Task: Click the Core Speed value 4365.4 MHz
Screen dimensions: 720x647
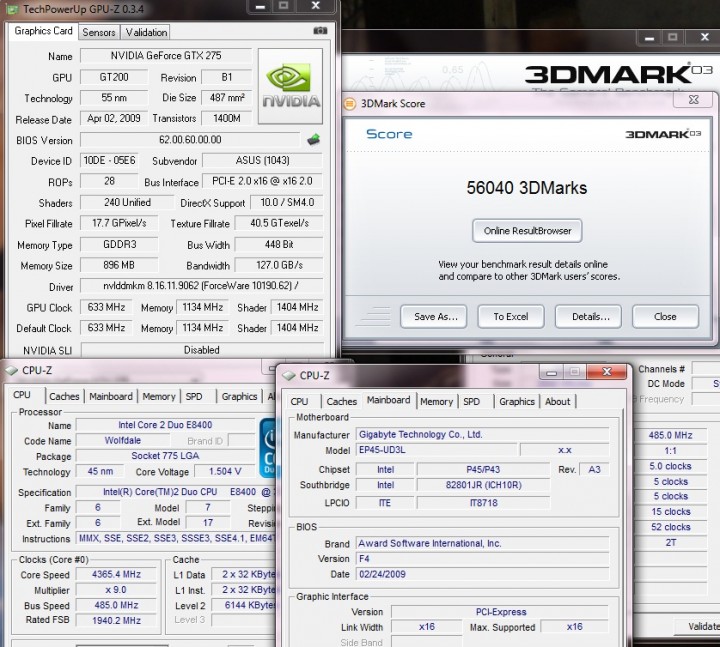Action: point(116,574)
